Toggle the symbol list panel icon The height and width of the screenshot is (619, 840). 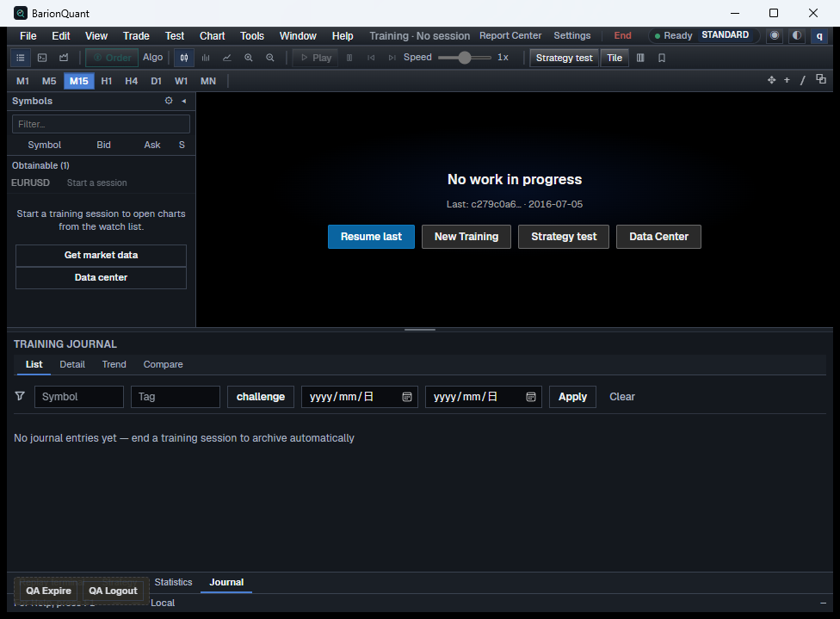pos(21,58)
